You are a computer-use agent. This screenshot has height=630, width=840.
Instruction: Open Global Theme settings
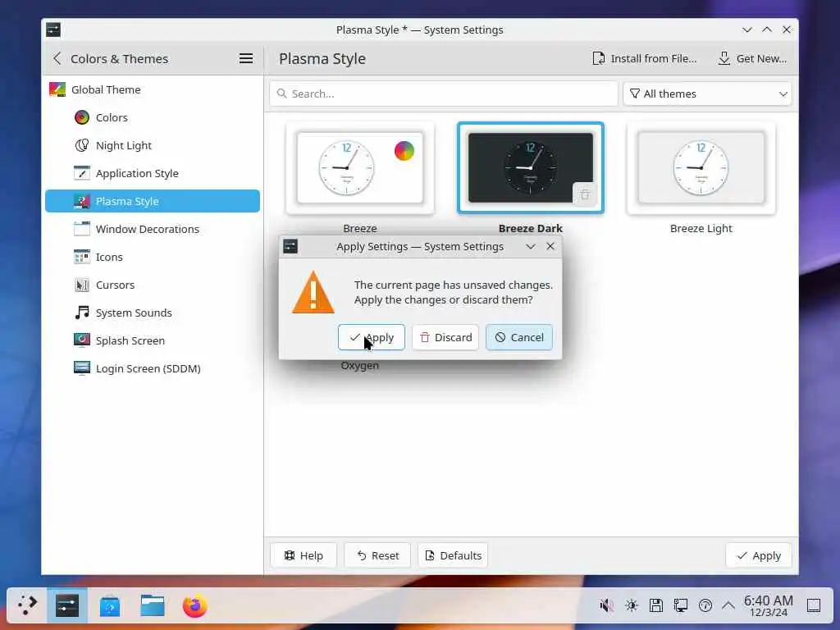click(153, 89)
